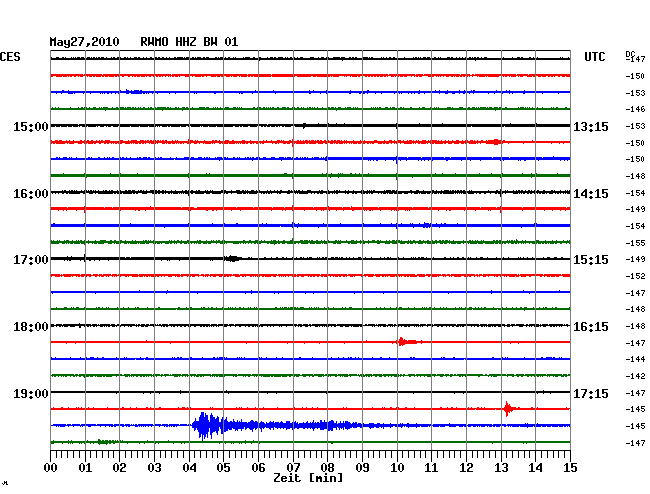Screen dimensions: 650x494
Task: Click the UTC column header
Action: pyautogui.click(x=594, y=57)
